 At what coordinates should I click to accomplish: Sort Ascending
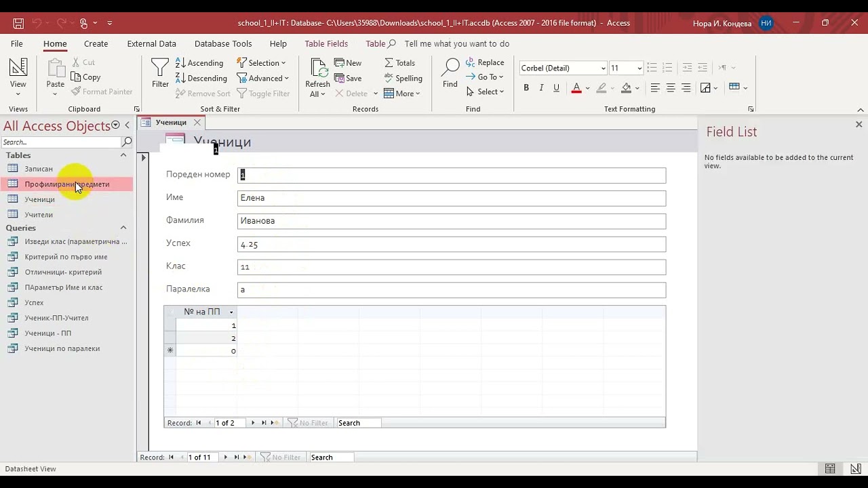point(199,63)
